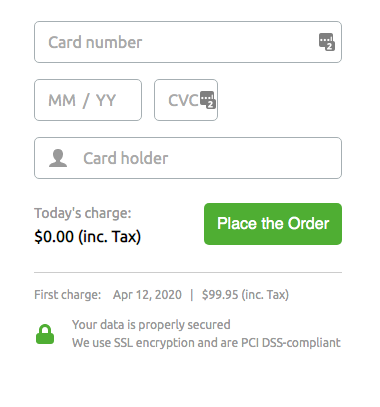This screenshot has height=407, width=380.
Task: Click the Apr 12, 2020 date
Action: tap(147, 295)
